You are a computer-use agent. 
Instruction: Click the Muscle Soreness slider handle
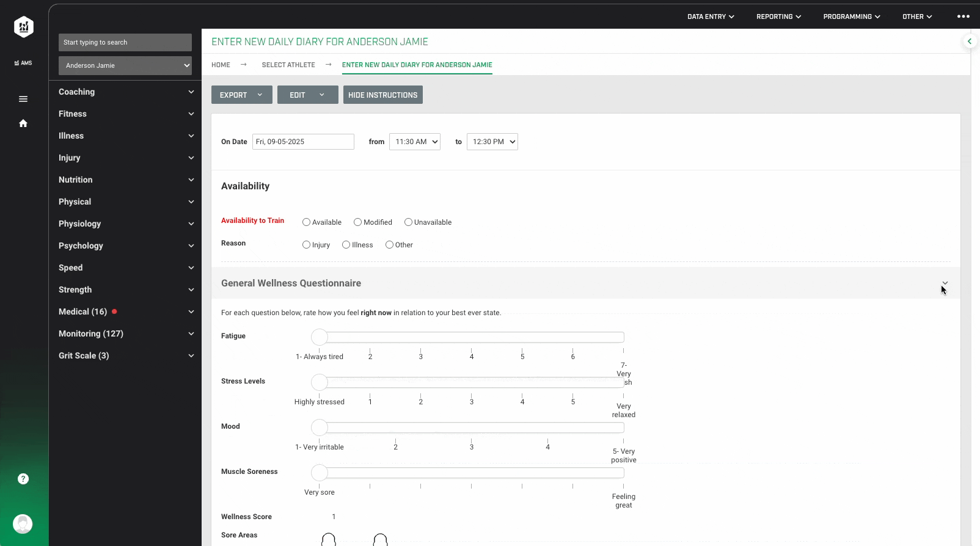[320, 473]
